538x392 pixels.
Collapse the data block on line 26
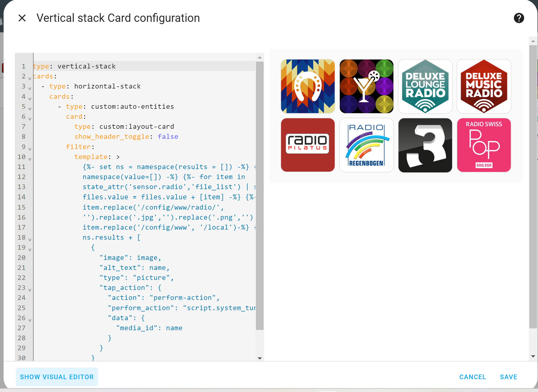[30, 320]
